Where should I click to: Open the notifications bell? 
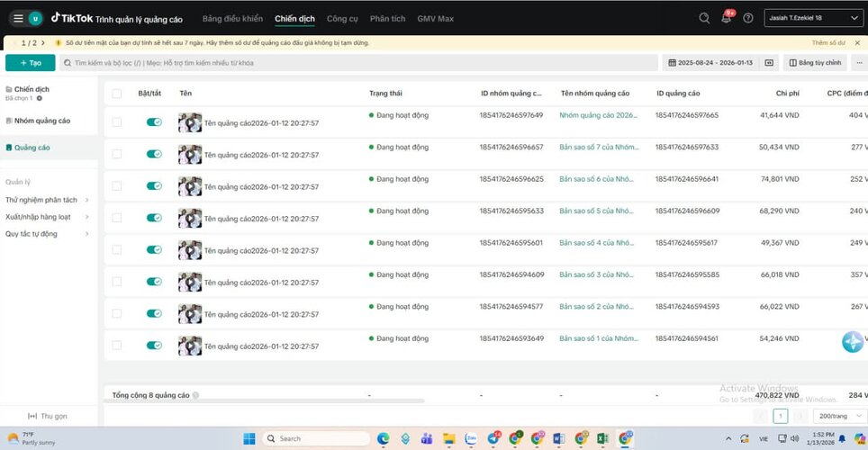click(727, 18)
